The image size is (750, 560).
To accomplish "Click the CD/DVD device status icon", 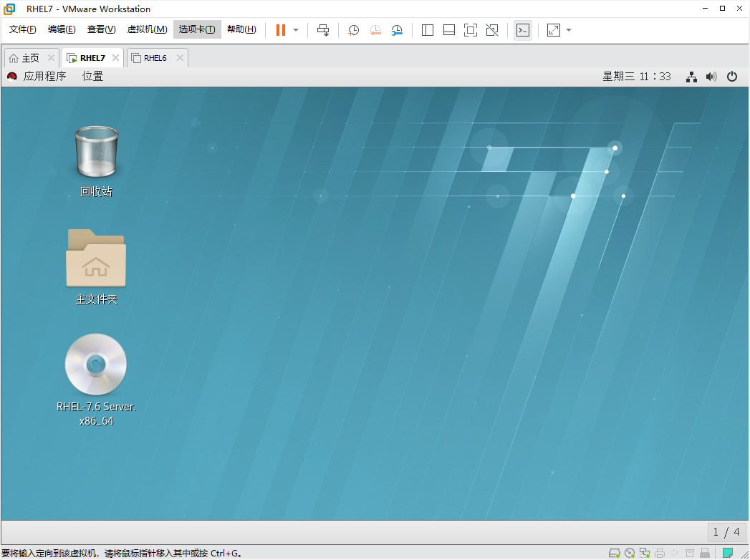I will coord(630,554).
